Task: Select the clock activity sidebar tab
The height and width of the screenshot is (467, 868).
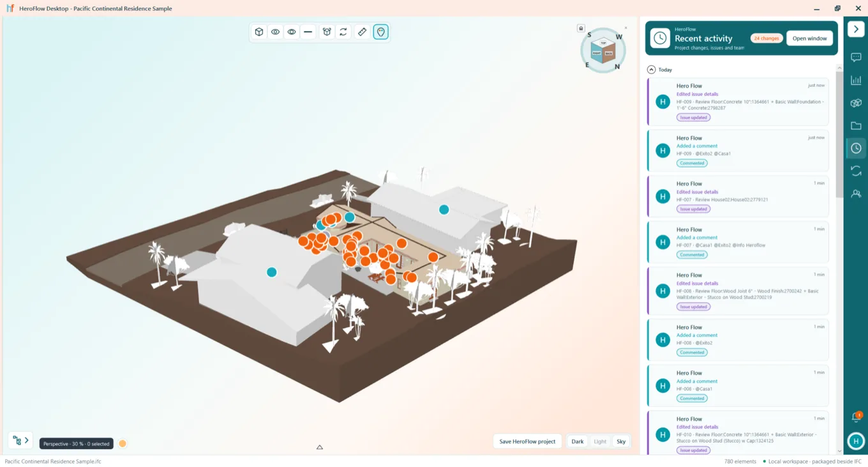Action: [856, 148]
